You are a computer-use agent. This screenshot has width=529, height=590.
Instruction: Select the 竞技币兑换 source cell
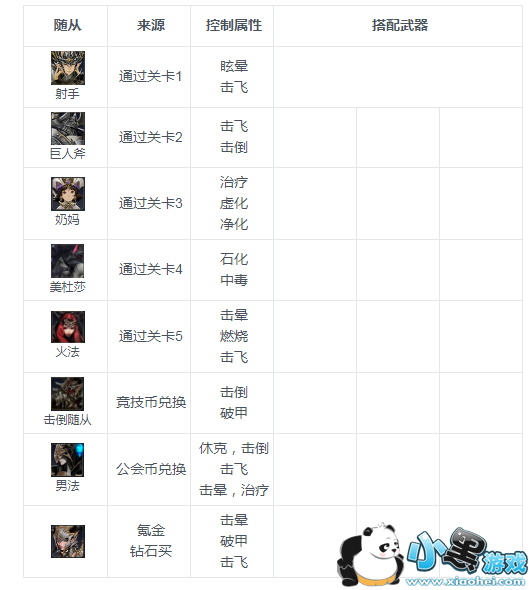151,402
